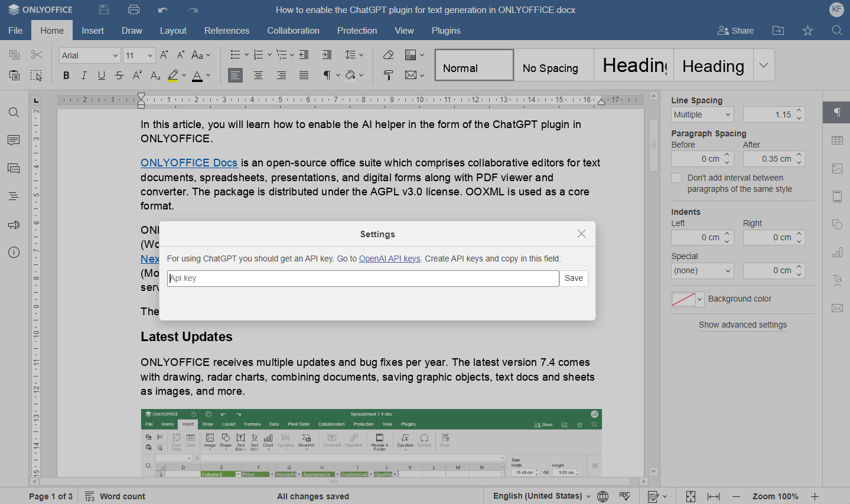
Task: Click the Cut scissors icon
Action: 37,55
